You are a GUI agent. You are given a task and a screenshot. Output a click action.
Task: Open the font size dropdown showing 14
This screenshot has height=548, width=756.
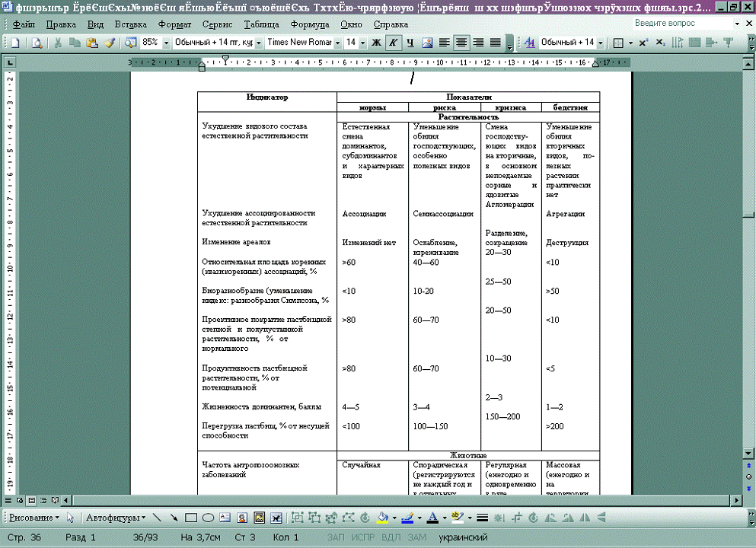coord(362,43)
